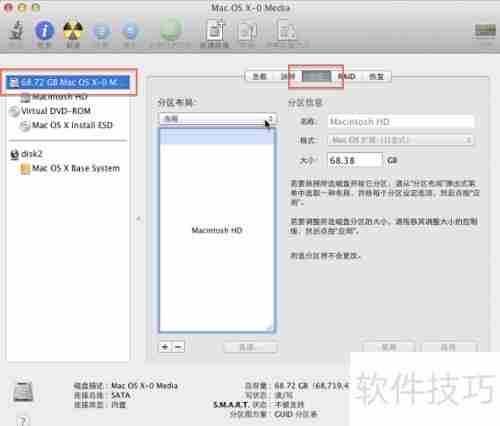Select Macintosh HD volume in sidebar
Image resolution: width=500 pixels, height=426 pixels.
coord(60,97)
